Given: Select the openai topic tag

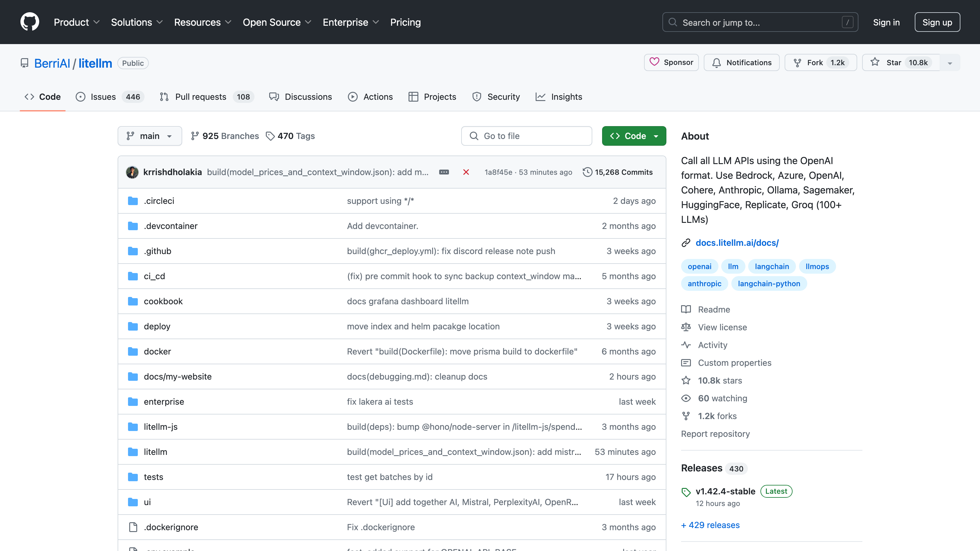Looking at the screenshot, I should click(x=699, y=266).
